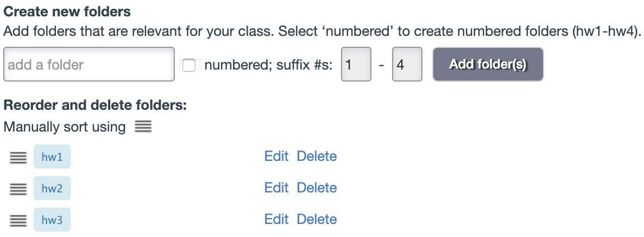Delete the hw2 folder
The width and height of the screenshot is (644, 237).
pos(317,188)
